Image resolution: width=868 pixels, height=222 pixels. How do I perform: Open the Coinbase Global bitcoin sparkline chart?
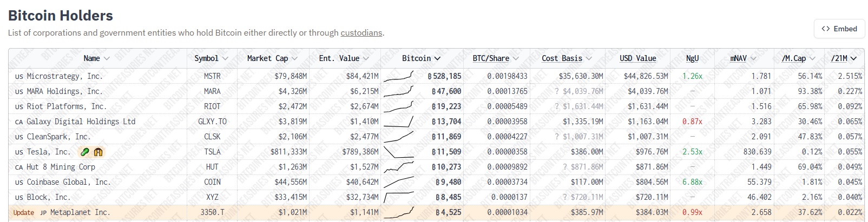click(x=399, y=182)
